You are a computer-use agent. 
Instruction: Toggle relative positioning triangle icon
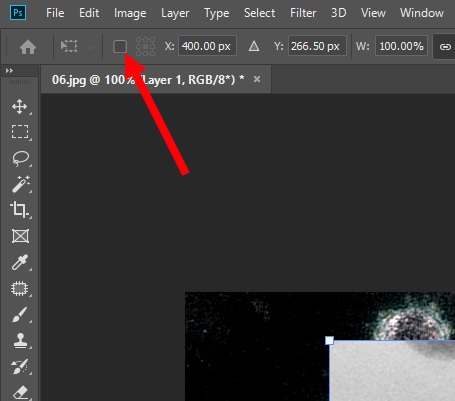click(x=254, y=46)
